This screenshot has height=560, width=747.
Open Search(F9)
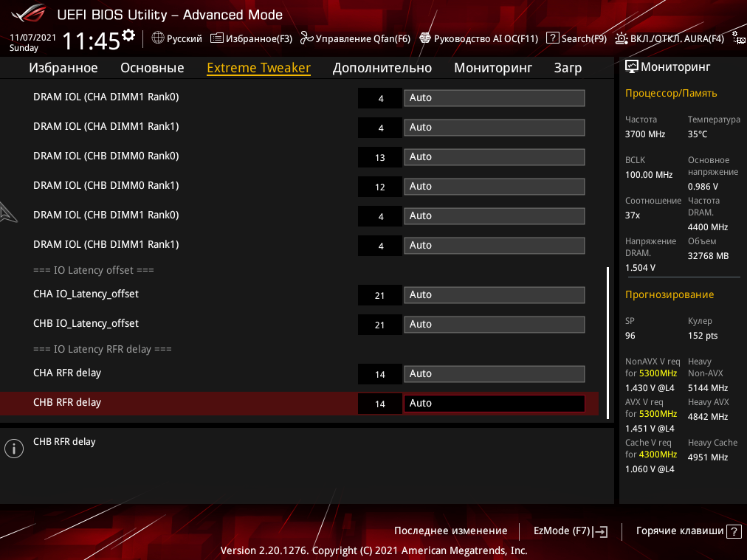pos(584,38)
